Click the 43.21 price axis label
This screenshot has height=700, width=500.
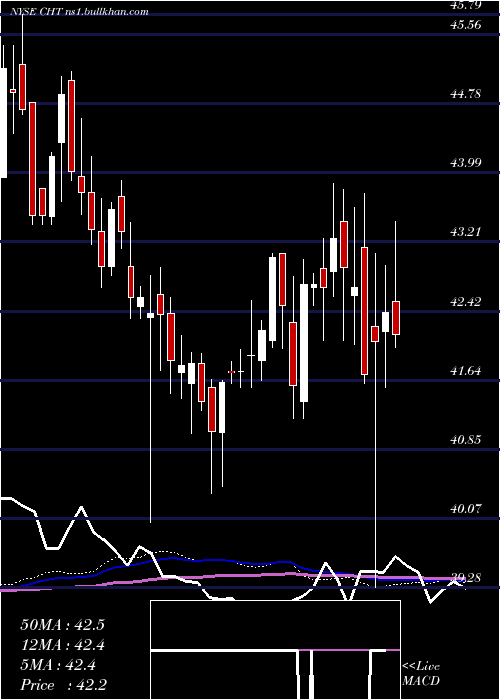pos(466,232)
